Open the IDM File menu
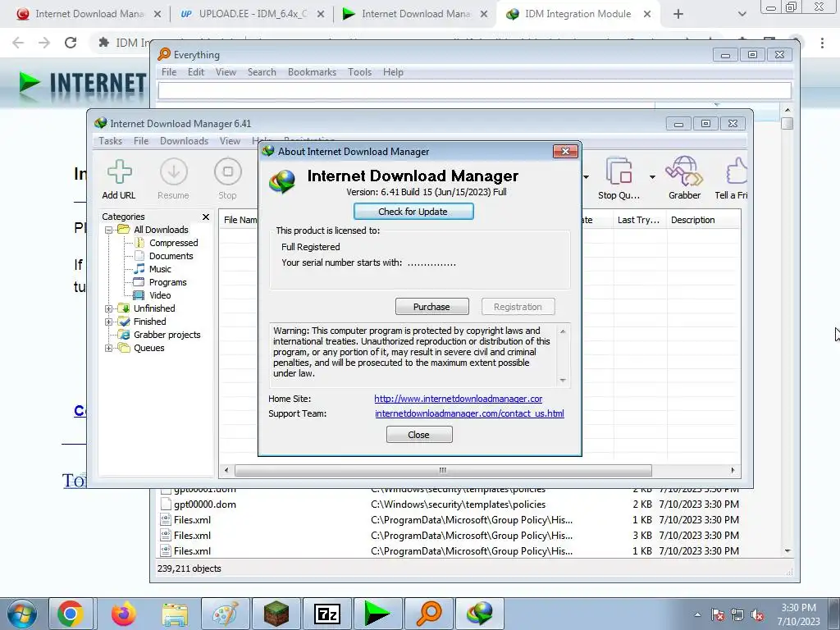 coord(141,141)
